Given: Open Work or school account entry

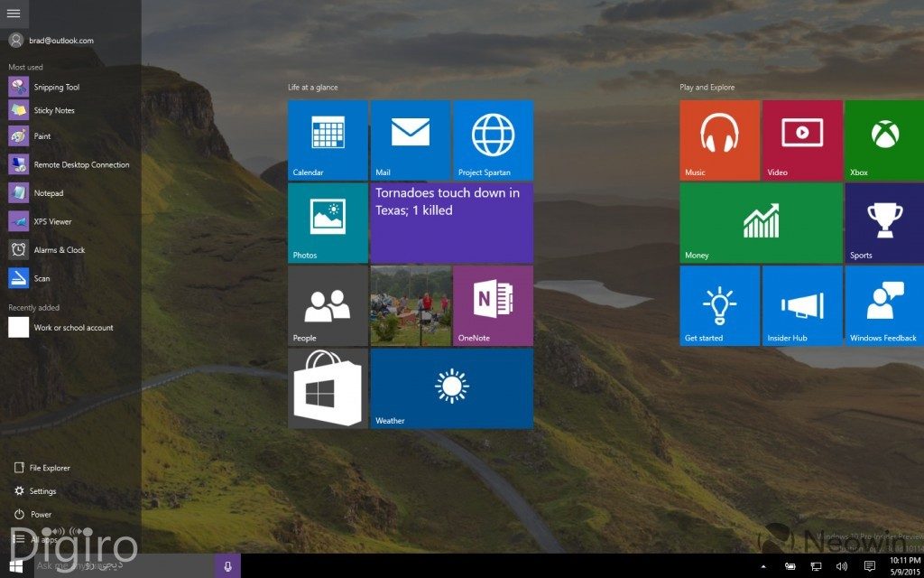Looking at the screenshot, I should click(61, 327).
